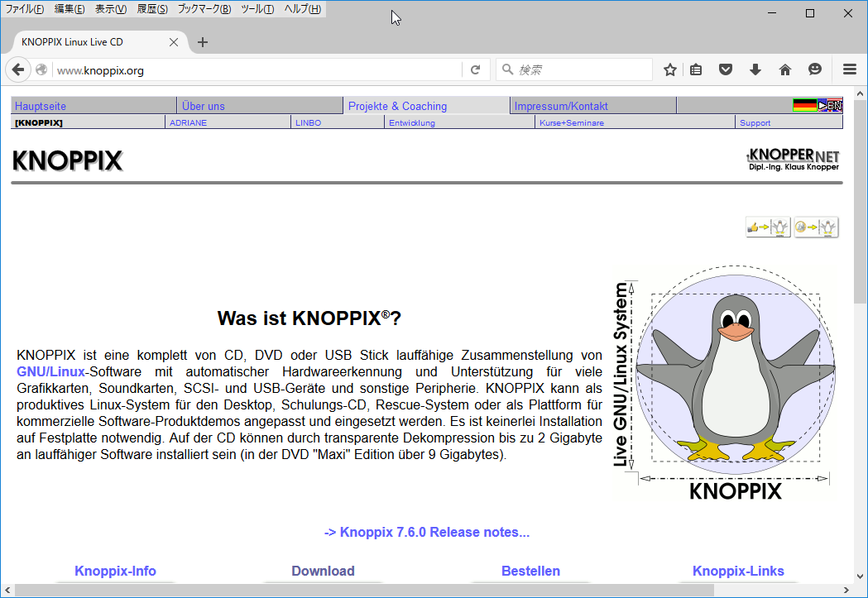Open Impressum/Kontakt page
The height and width of the screenshot is (598, 868).
pyautogui.click(x=561, y=106)
